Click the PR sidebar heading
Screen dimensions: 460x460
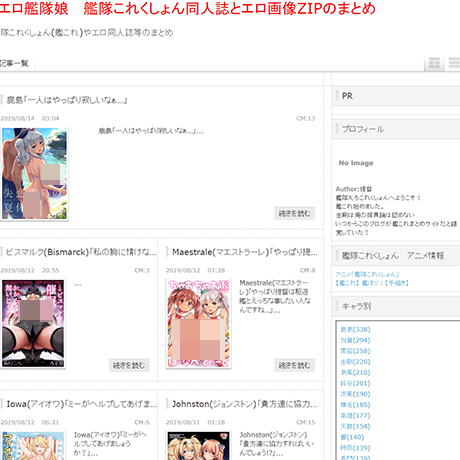[347, 96]
